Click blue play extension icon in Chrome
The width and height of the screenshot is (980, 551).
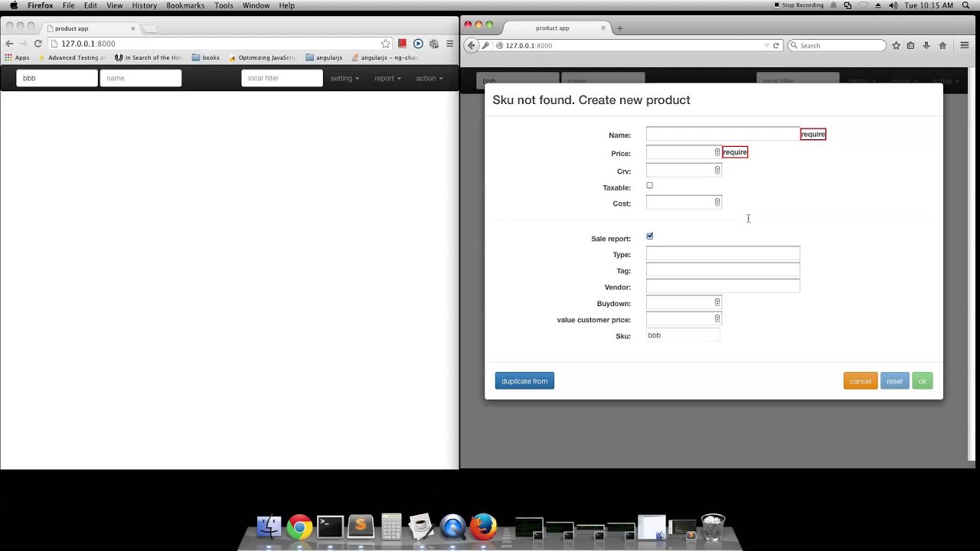point(418,44)
